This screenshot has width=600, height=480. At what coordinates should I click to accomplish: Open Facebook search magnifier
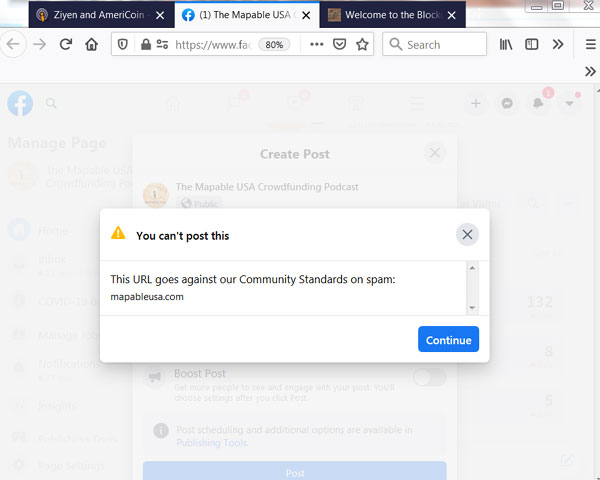tap(51, 103)
